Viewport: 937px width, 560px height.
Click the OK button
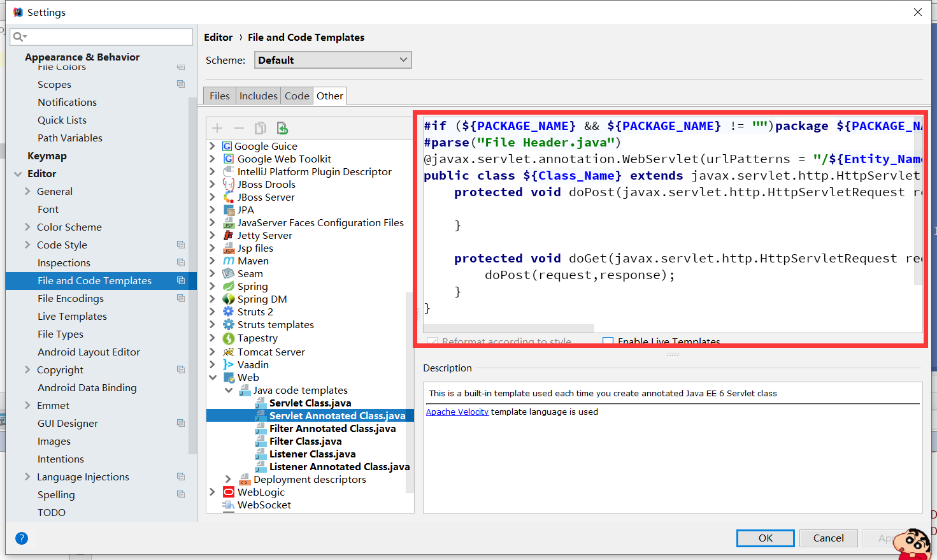coord(766,538)
